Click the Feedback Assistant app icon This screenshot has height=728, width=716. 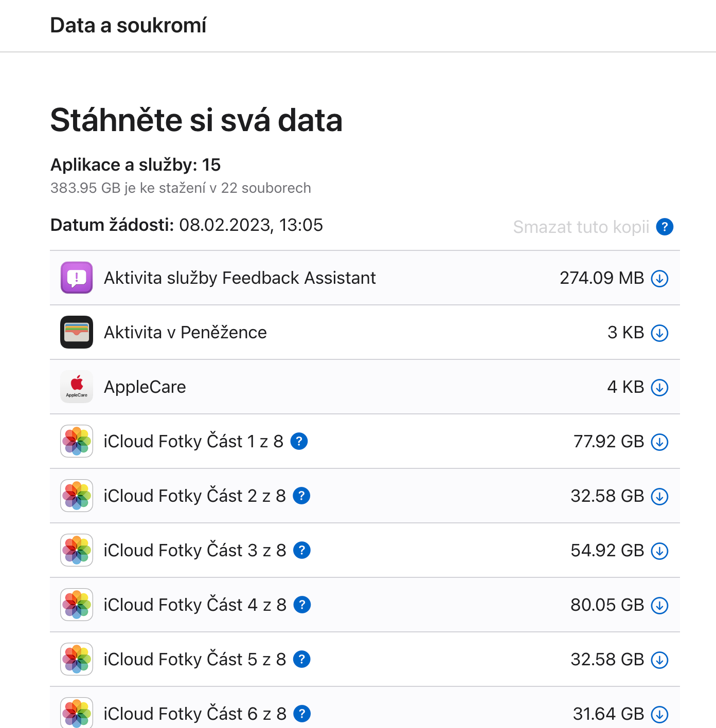click(x=77, y=278)
